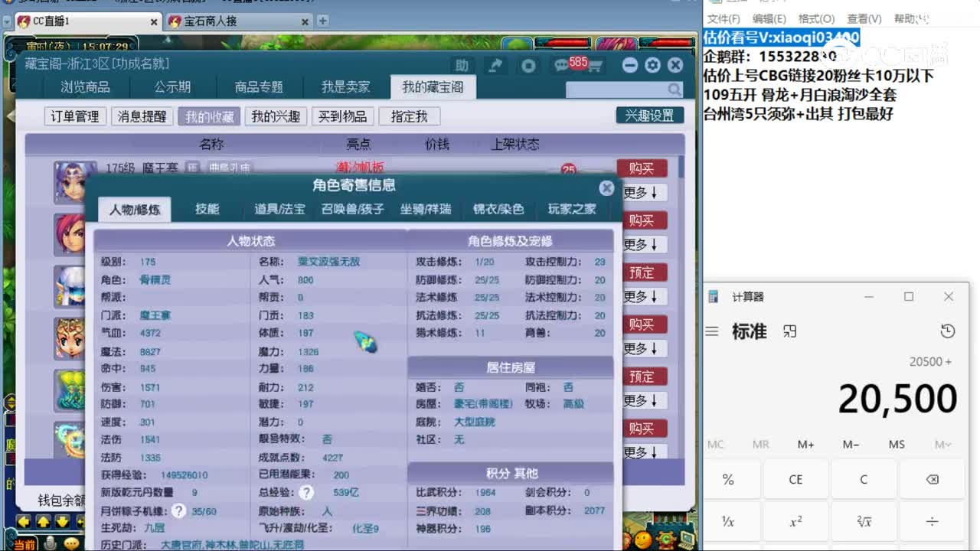Open the message bubble with 585 badge
The width and height of the screenshot is (980, 551).
pos(560,65)
